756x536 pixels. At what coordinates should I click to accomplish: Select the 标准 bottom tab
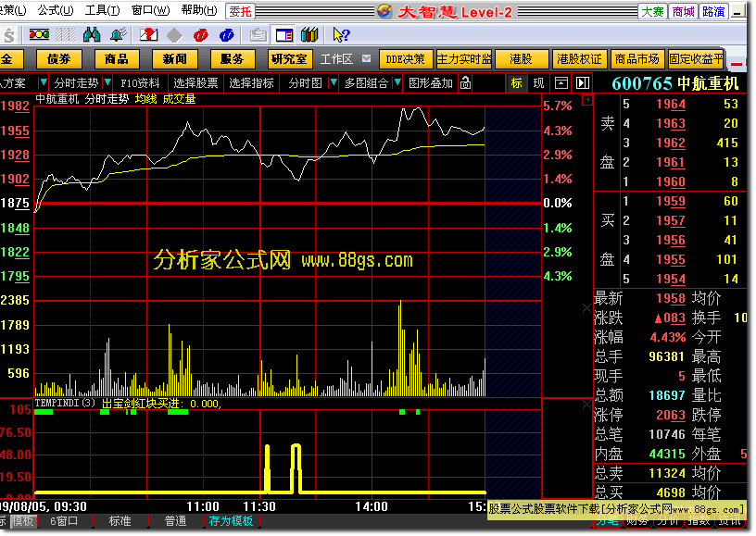[120, 520]
